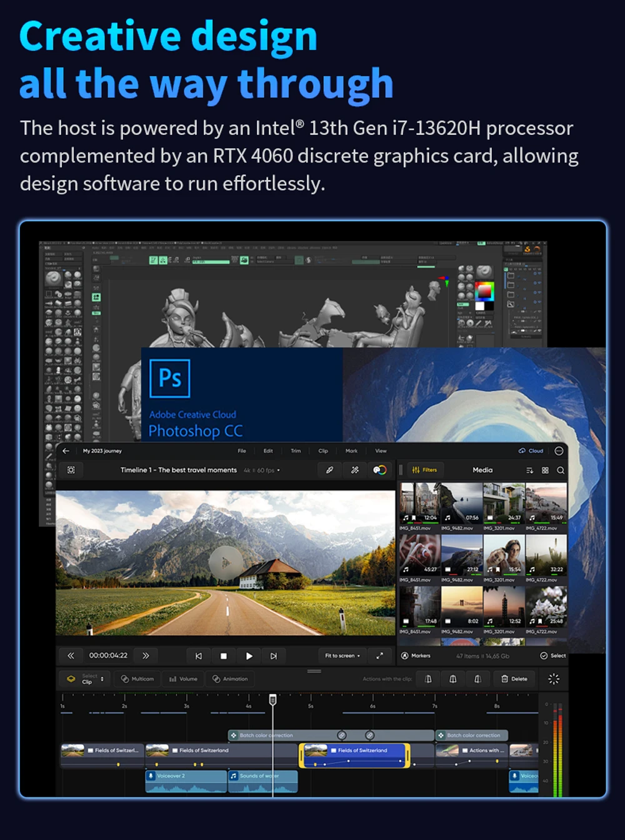Screen dimensions: 625x840
Task: Select the pen drawing tool icon
Action: (x=329, y=470)
